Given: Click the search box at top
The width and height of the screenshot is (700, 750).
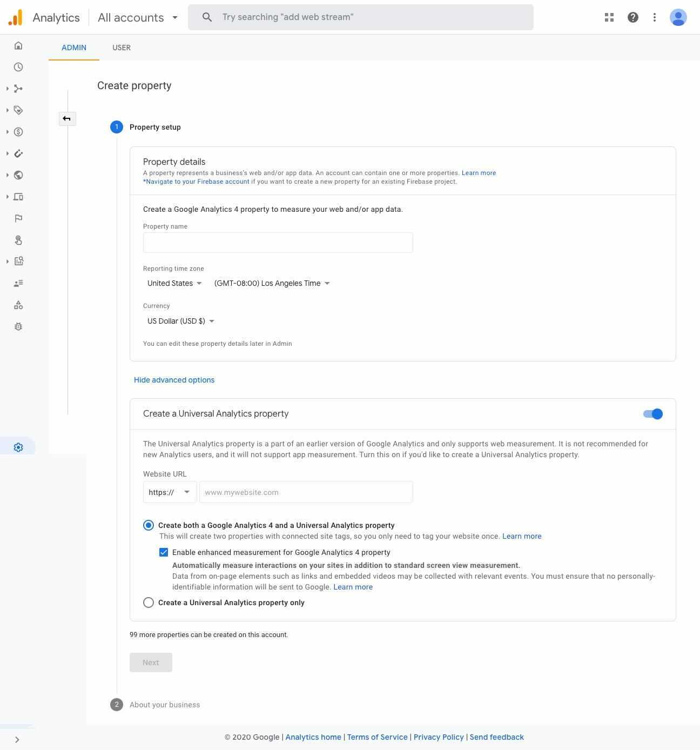Looking at the screenshot, I should [x=361, y=17].
